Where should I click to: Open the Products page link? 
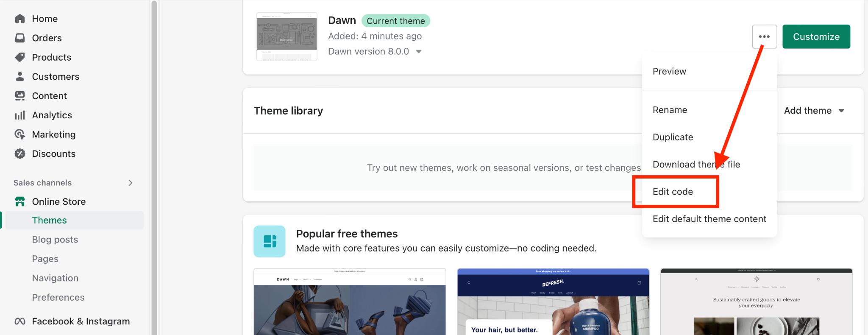tap(52, 57)
